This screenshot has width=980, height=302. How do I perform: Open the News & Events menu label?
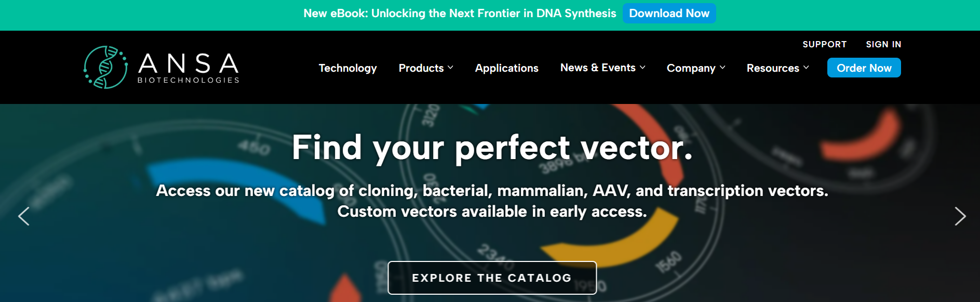click(597, 68)
